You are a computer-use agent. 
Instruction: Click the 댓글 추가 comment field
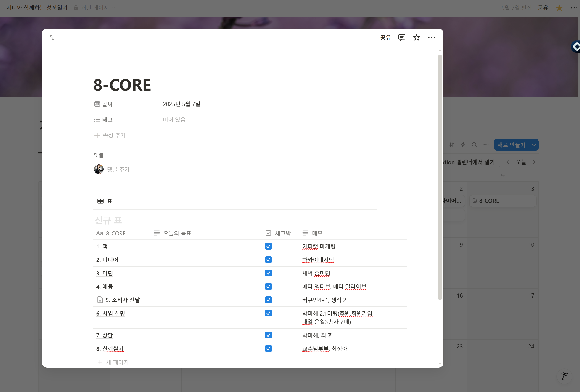click(118, 170)
